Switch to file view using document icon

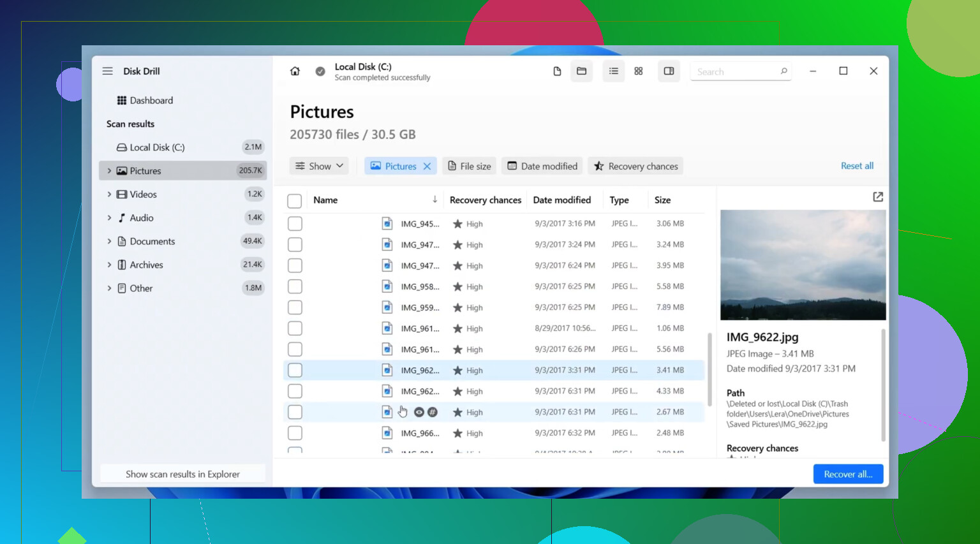(557, 71)
